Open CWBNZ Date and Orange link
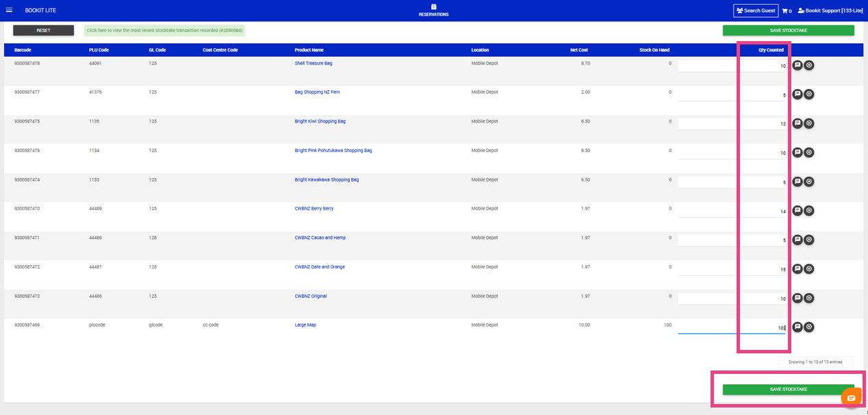 click(320, 267)
